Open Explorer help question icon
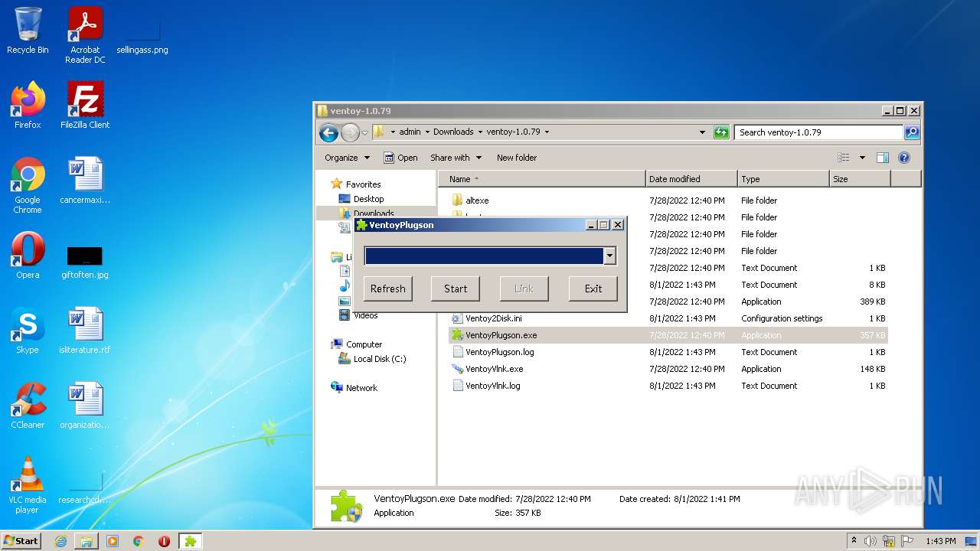 click(903, 158)
